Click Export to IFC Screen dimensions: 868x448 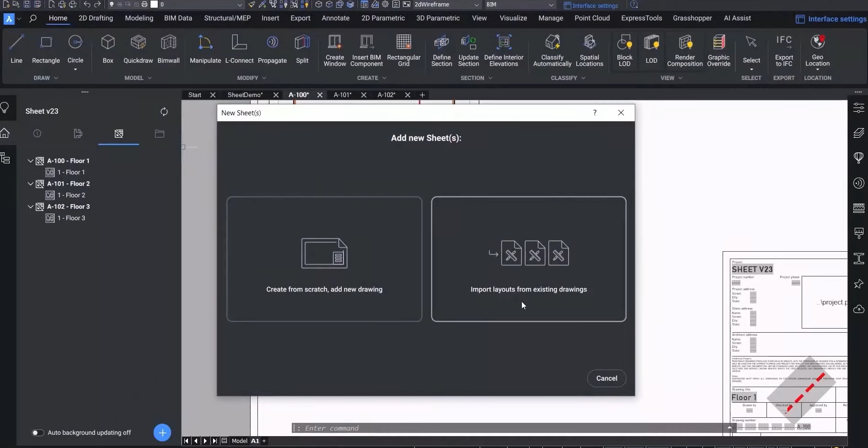click(x=784, y=50)
